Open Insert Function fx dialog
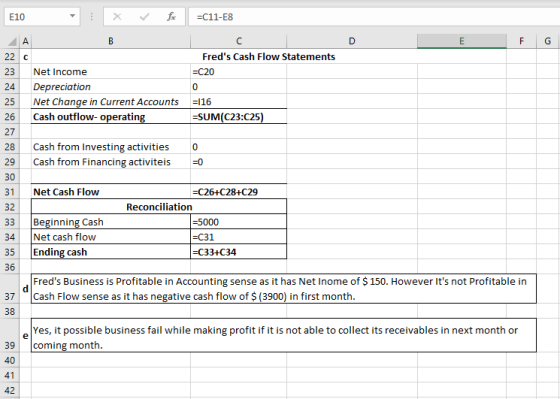This screenshot has height=399, width=560. (171, 17)
